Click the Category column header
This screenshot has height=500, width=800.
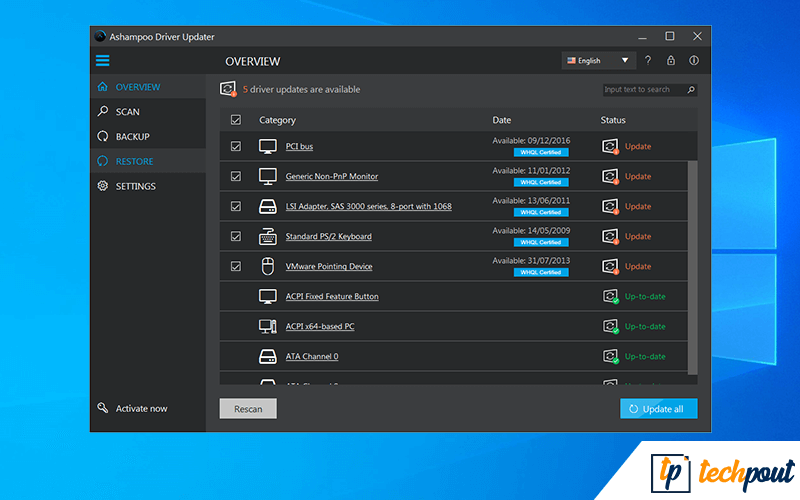click(277, 120)
